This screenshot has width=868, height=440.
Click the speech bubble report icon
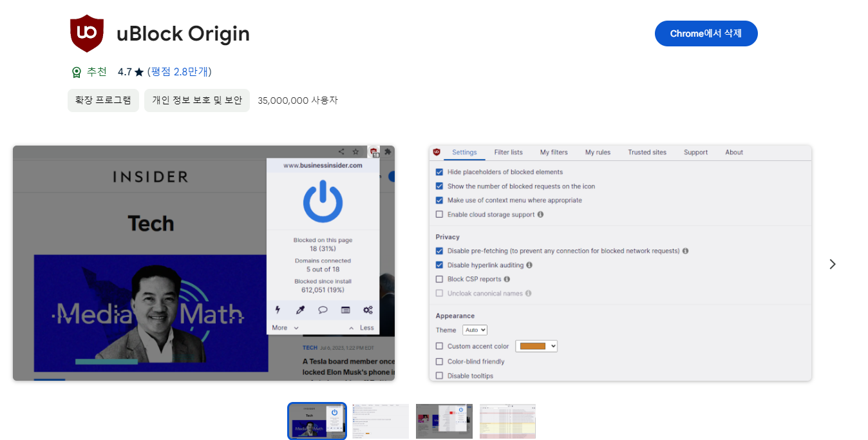point(323,310)
